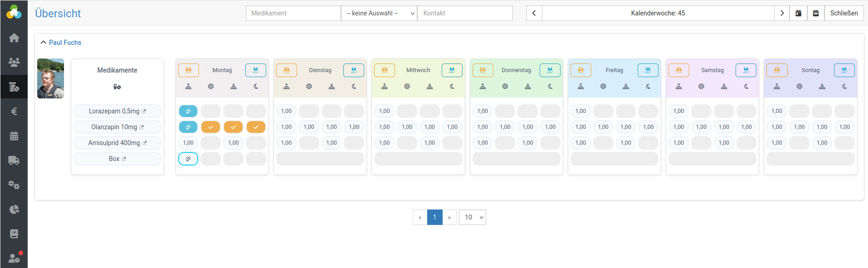Open the settings gears sidebar icon
Screen dimensions: 868x268
(14, 185)
